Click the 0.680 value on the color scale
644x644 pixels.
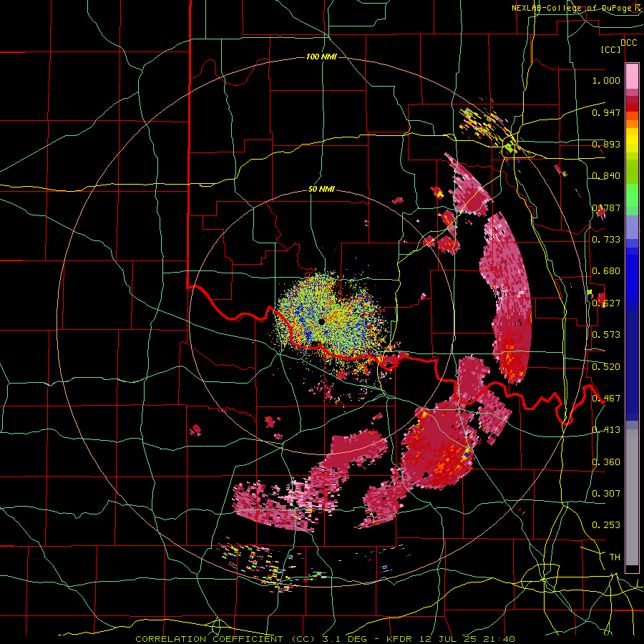coord(606,271)
